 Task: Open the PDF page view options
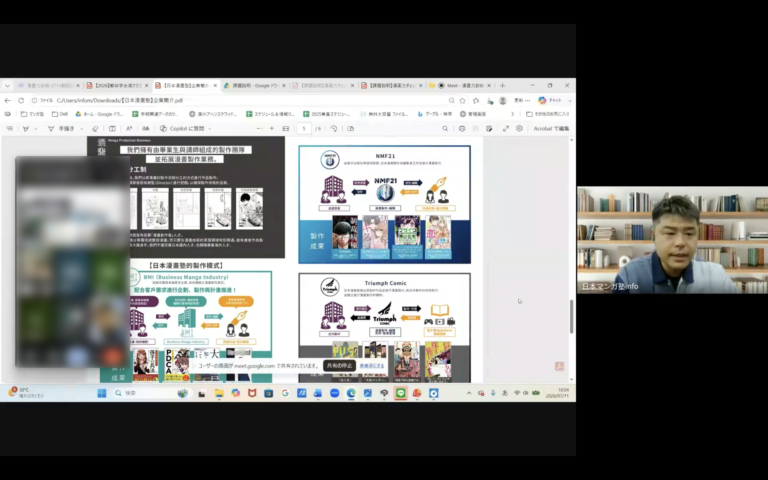click(x=351, y=128)
